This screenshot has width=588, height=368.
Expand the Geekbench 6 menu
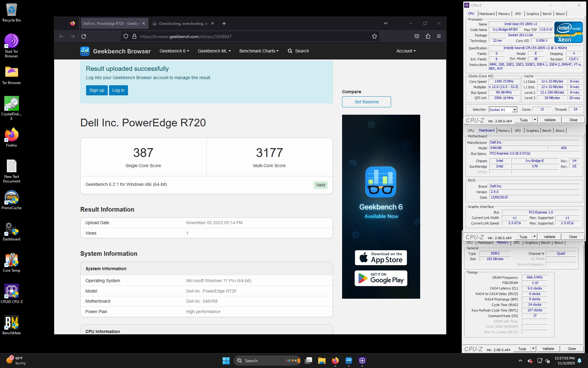[x=174, y=51]
